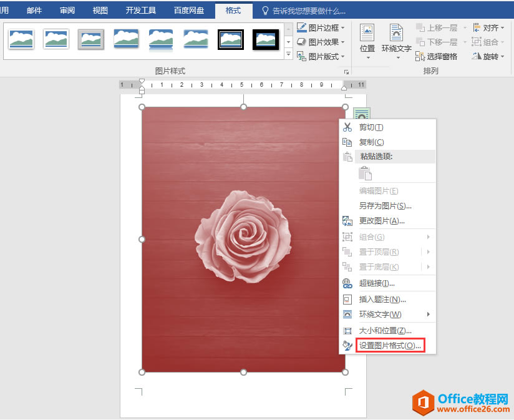Choose Copy (复制) from context menu
514x420 pixels.
[x=387, y=142]
